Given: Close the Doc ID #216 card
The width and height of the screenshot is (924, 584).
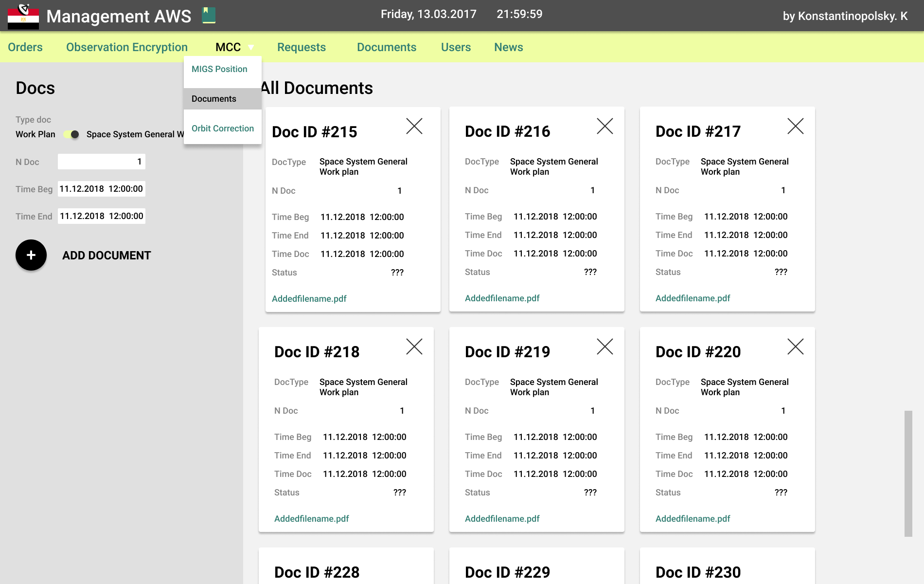Looking at the screenshot, I should tap(604, 127).
